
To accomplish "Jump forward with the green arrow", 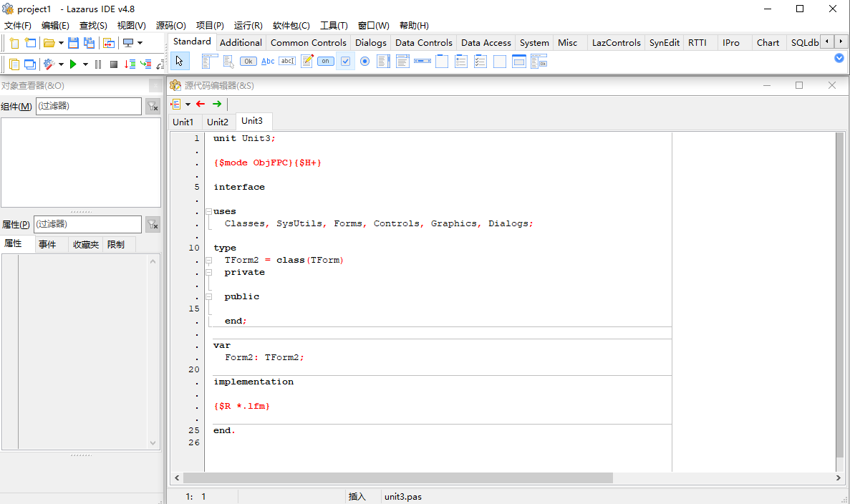I will click(217, 104).
